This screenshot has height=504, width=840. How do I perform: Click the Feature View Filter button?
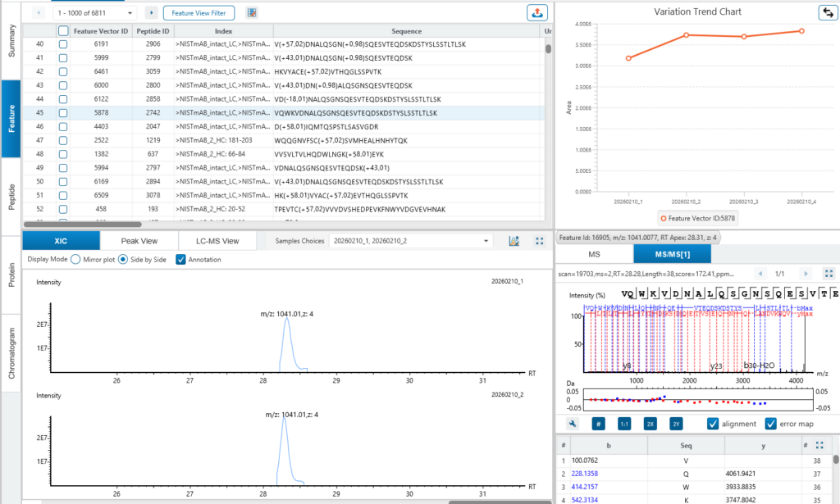coord(199,13)
